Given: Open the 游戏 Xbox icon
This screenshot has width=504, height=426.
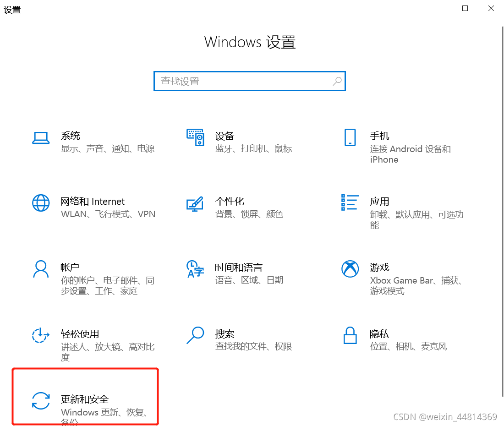Looking at the screenshot, I should pyautogui.click(x=350, y=269).
